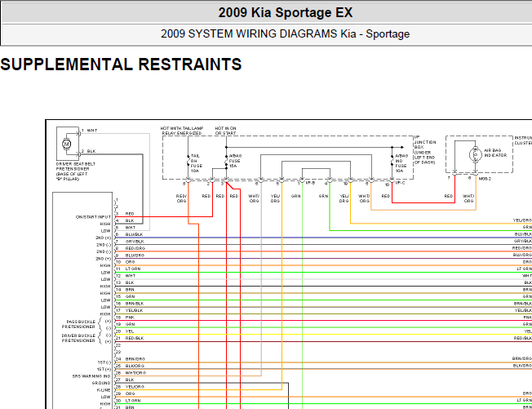
Task: Click the "SRS WARNING IND" label
Action: [91, 376]
